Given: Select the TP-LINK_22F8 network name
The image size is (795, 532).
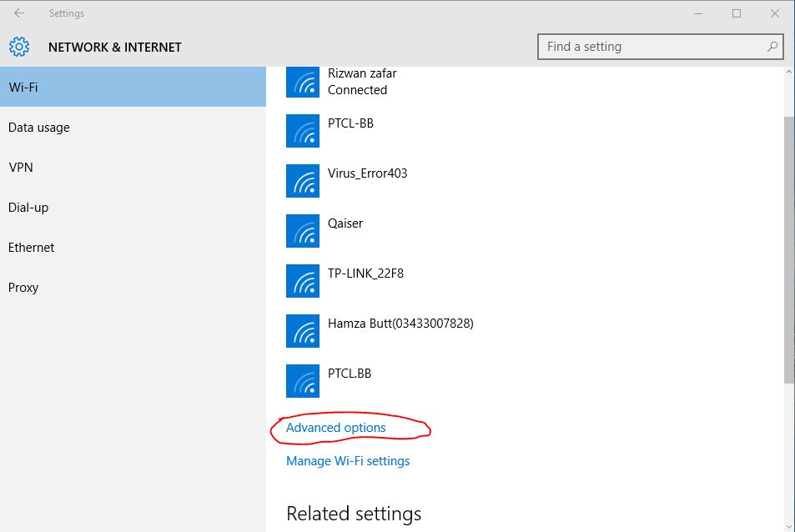Looking at the screenshot, I should 365,274.
